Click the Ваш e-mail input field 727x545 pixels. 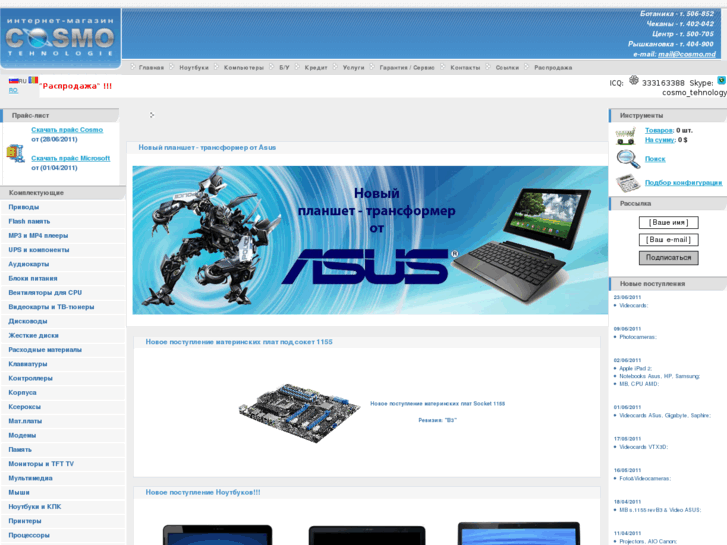[x=668, y=240]
